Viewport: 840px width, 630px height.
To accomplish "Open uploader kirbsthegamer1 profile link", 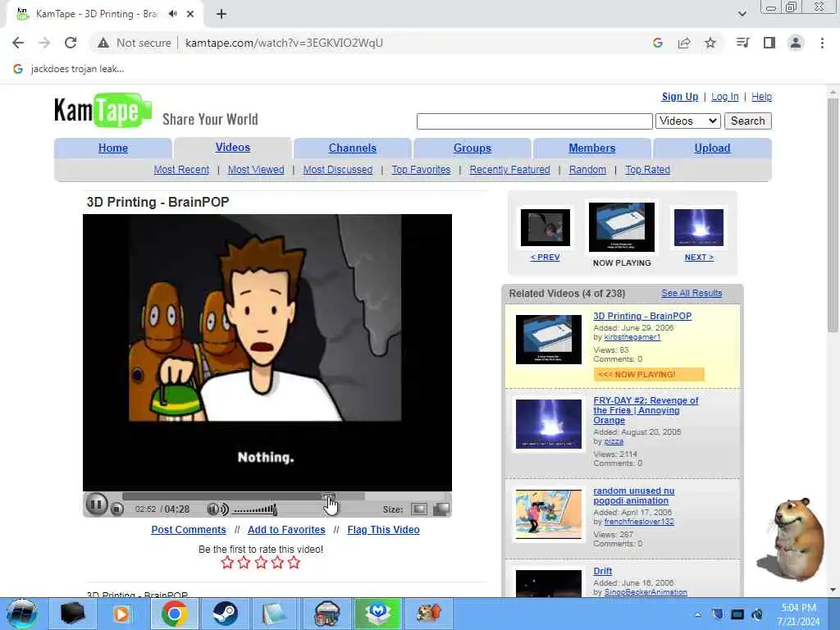I will [632, 337].
